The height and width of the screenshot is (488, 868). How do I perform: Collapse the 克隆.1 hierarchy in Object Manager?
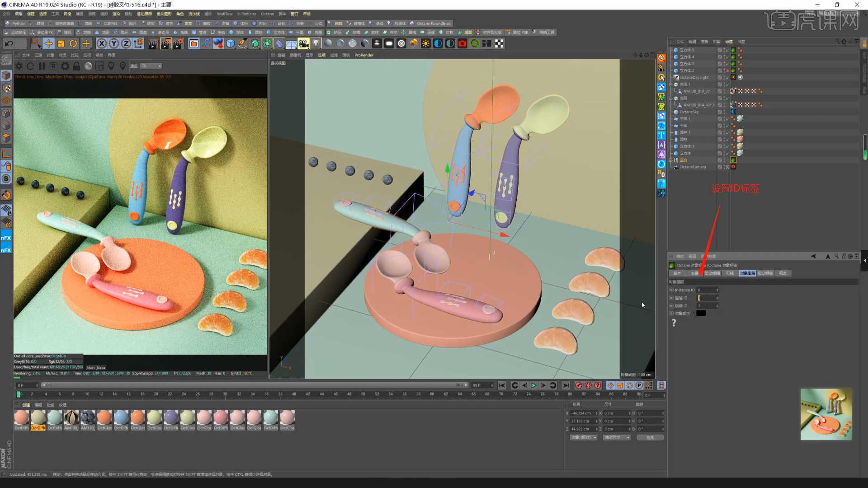pyautogui.click(x=670, y=83)
